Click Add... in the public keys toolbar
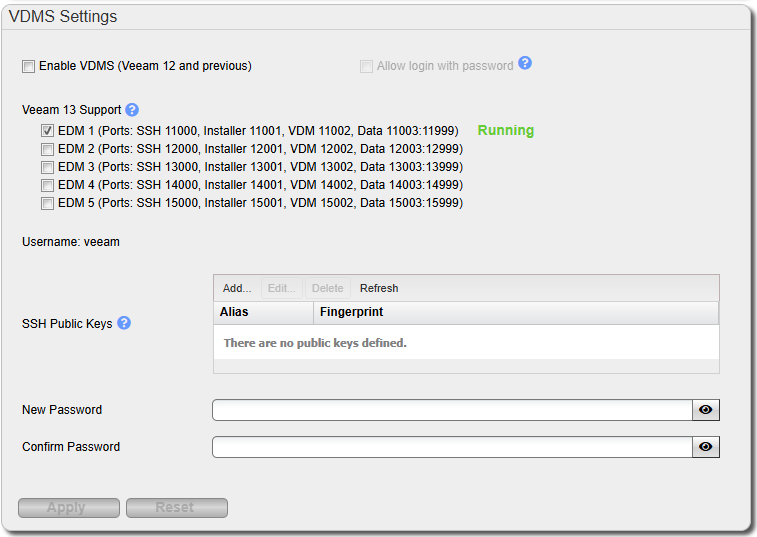This screenshot has height=537, width=757. (x=237, y=288)
